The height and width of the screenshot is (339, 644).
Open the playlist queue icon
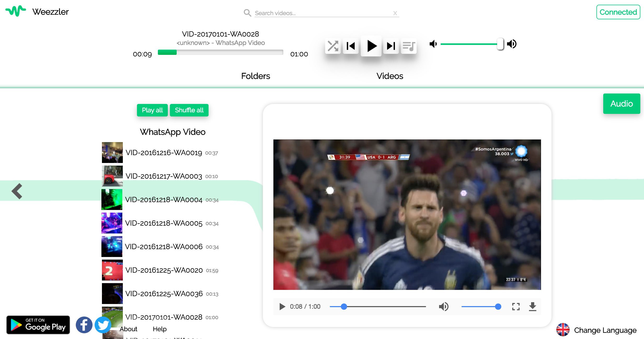pos(409,46)
